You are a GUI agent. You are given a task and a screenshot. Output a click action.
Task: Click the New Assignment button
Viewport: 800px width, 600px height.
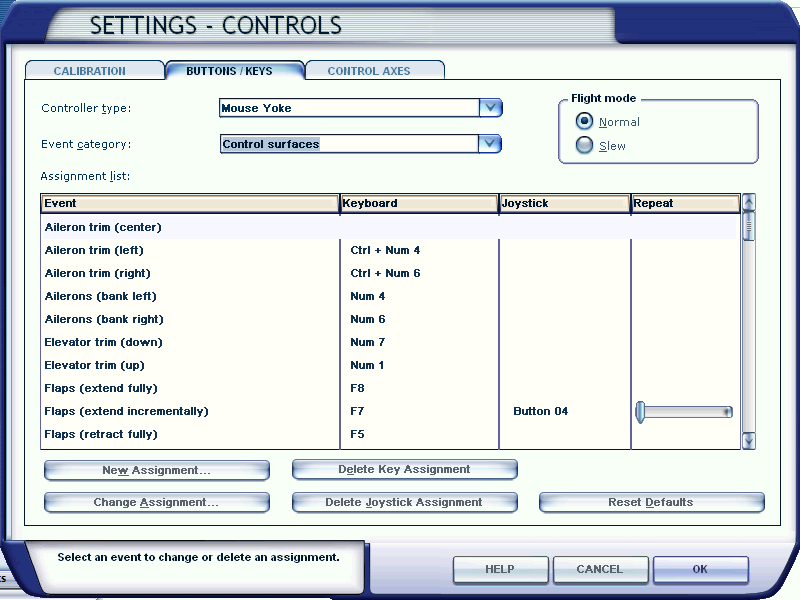(157, 470)
